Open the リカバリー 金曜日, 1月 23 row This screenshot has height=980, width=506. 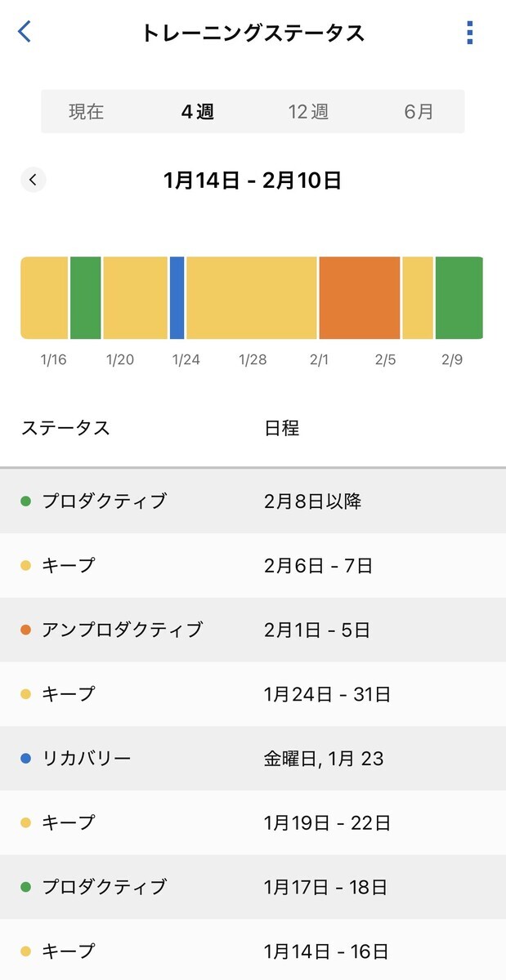pyautogui.click(x=253, y=758)
